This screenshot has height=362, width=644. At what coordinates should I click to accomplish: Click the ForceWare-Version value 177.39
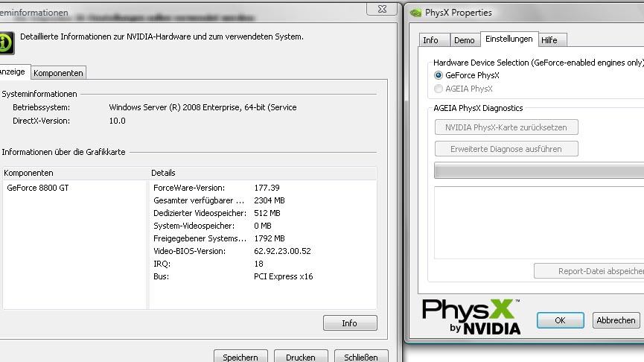tap(267, 188)
